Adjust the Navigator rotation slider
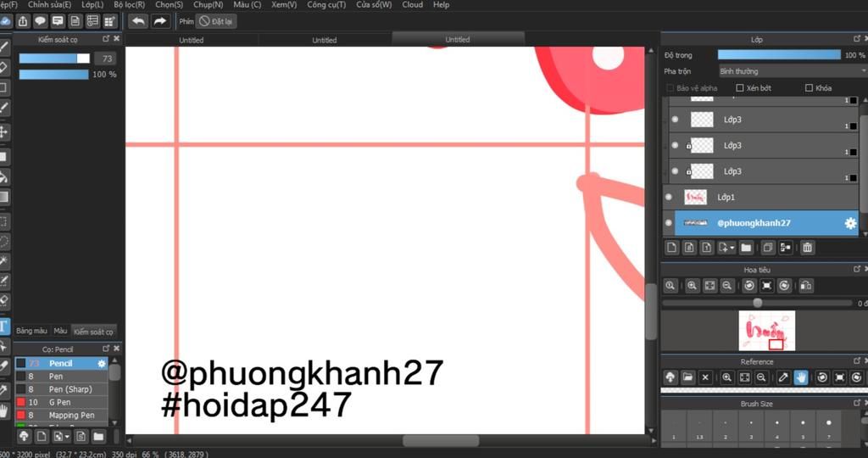The image size is (868, 458). pyautogui.click(x=757, y=303)
